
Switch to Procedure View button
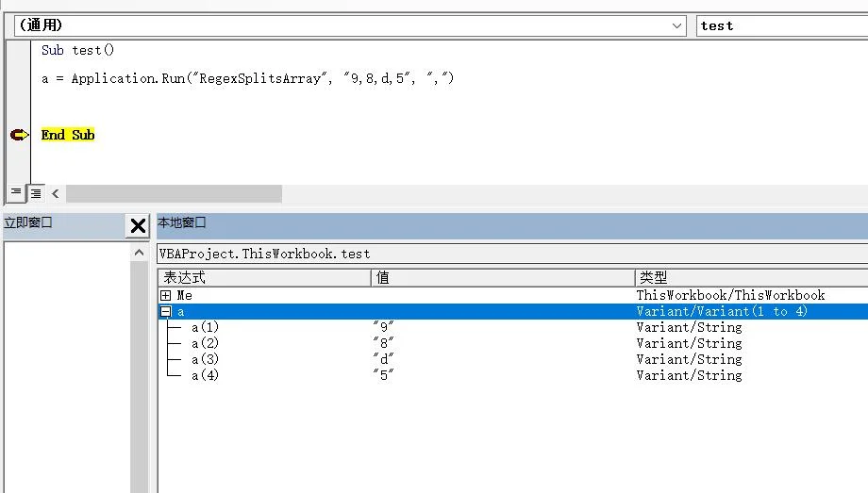[16, 192]
